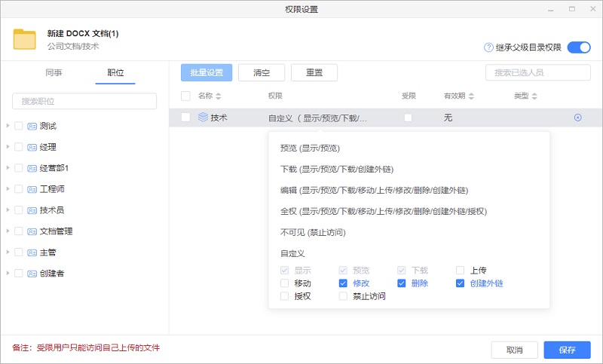Click the position icon next to 工程师

pos(32,189)
